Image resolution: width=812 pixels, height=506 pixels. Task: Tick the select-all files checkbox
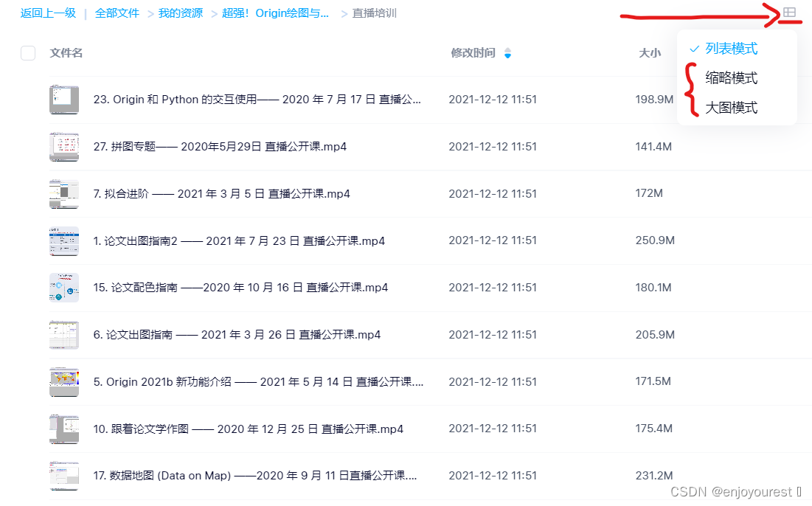(x=28, y=53)
